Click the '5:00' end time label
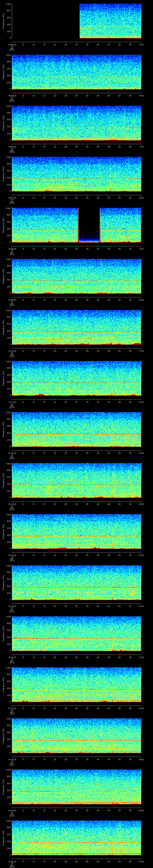 point(141,44)
